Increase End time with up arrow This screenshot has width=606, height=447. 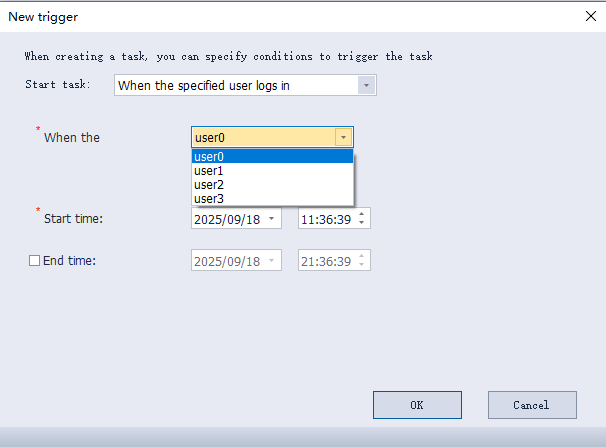pyautogui.click(x=362, y=256)
